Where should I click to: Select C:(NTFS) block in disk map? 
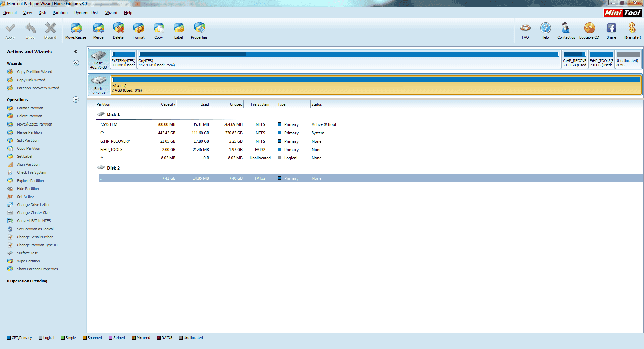(349, 59)
